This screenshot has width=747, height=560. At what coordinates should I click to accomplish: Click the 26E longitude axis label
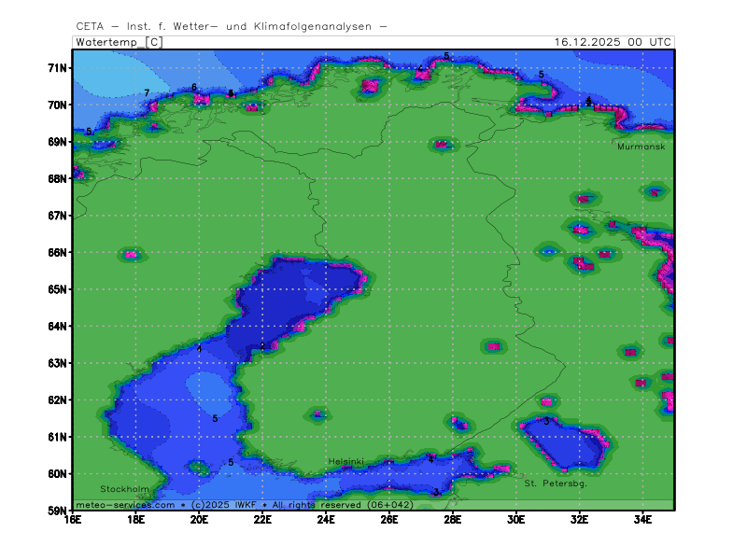(x=389, y=519)
